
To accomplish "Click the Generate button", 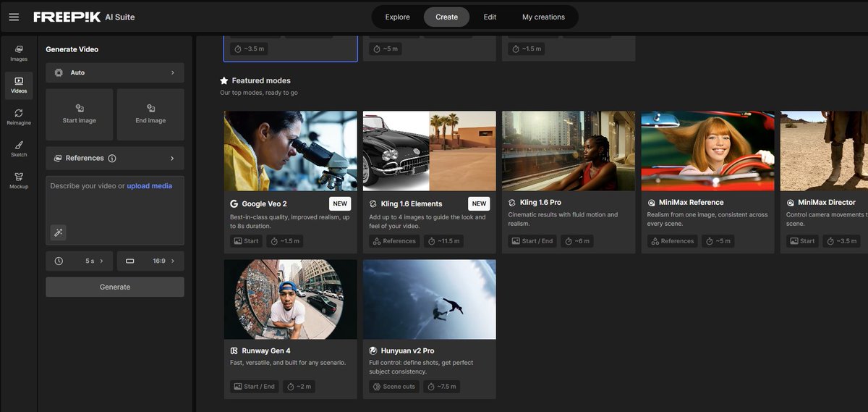I will point(115,287).
